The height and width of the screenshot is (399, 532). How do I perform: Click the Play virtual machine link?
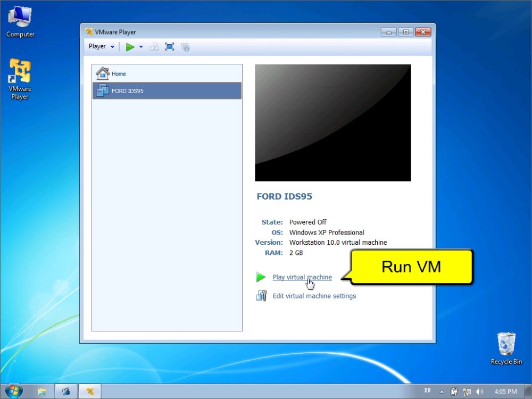click(302, 277)
